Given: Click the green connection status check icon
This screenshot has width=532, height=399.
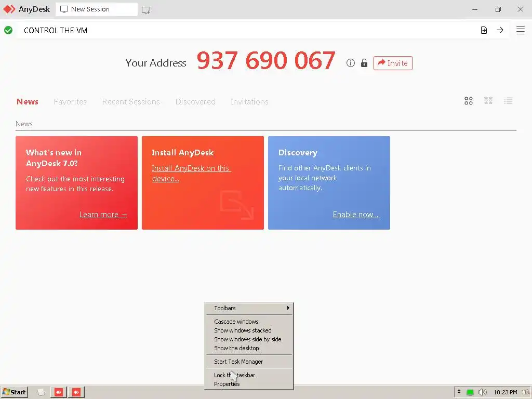Looking at the screenshot, I should coord(8,30).
